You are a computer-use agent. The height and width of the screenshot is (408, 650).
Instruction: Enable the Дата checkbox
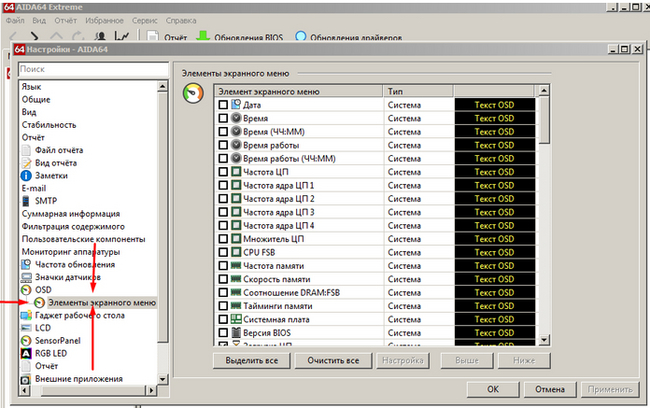223,105
